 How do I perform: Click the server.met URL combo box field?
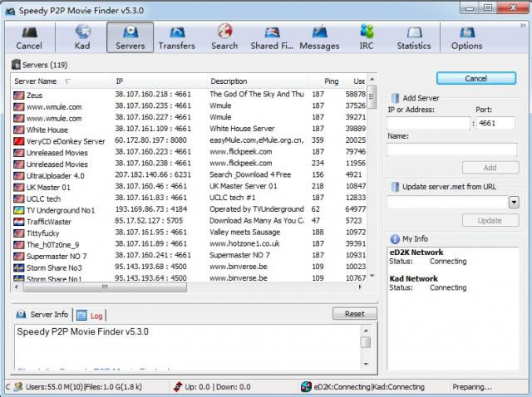pos(448,203)
